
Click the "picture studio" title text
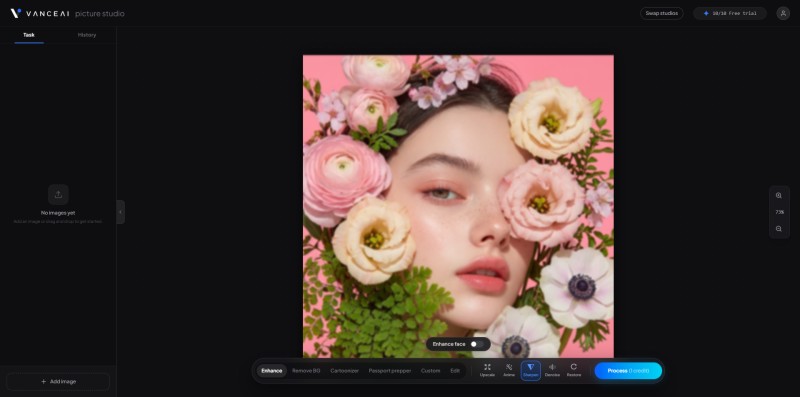tap(99, 14)
